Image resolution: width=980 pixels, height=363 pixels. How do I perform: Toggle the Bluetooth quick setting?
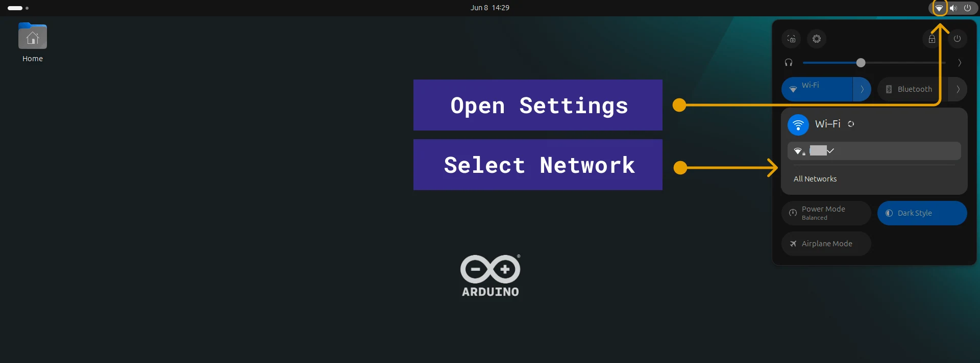point(913,89)
